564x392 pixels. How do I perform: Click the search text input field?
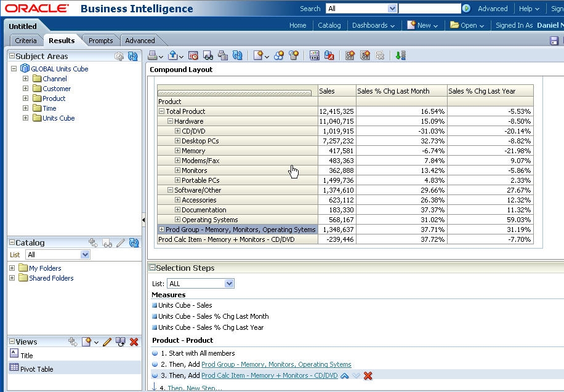[430, 8]
